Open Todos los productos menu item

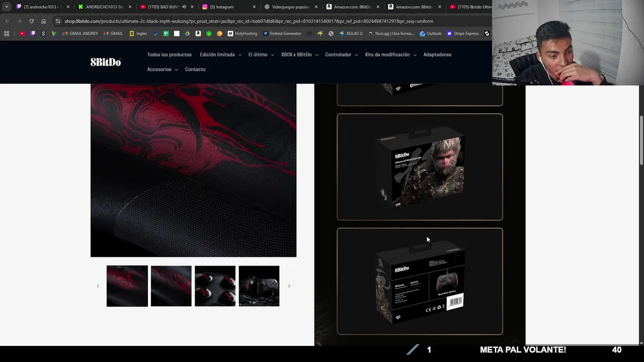coord(169,54)
